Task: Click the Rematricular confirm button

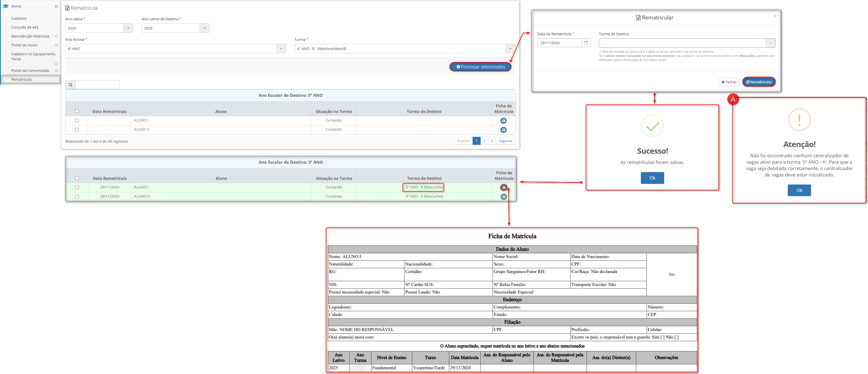Action: tap(759, 82)
